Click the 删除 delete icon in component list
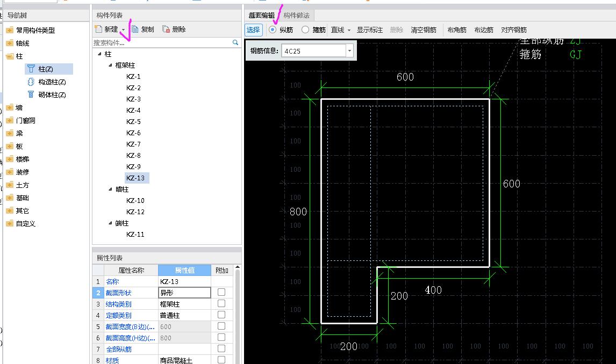 point(166,30)
